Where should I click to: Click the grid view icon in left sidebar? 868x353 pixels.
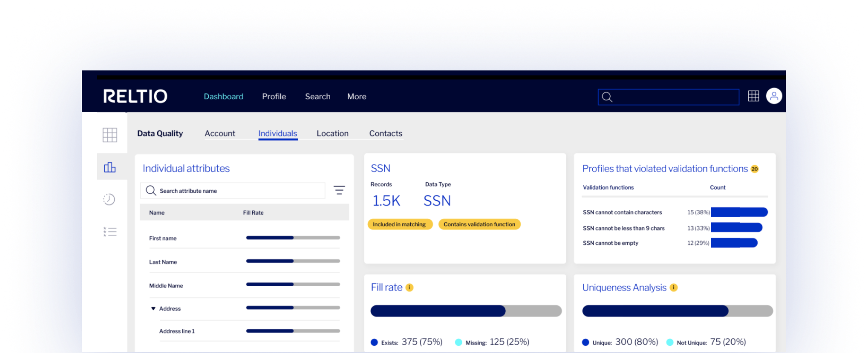(110, 135)
